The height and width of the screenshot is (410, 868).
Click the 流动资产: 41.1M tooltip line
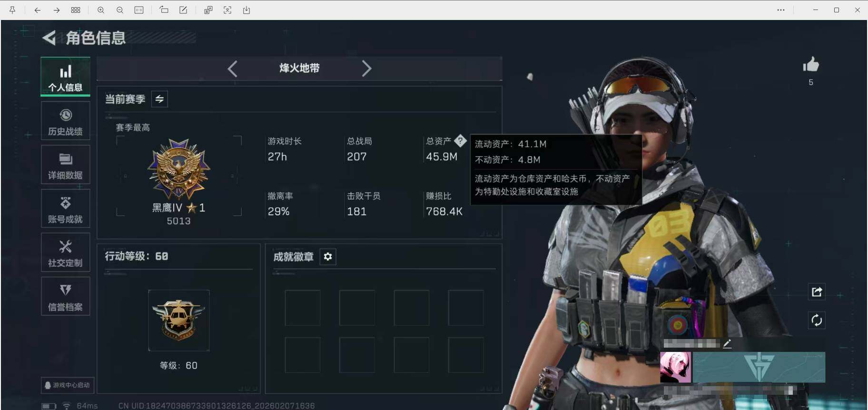(x=511, y=144)
